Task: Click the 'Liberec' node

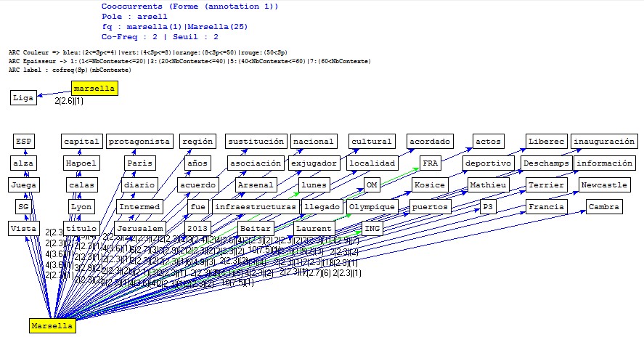Action: pyautogui.click(x=546, y=142)
